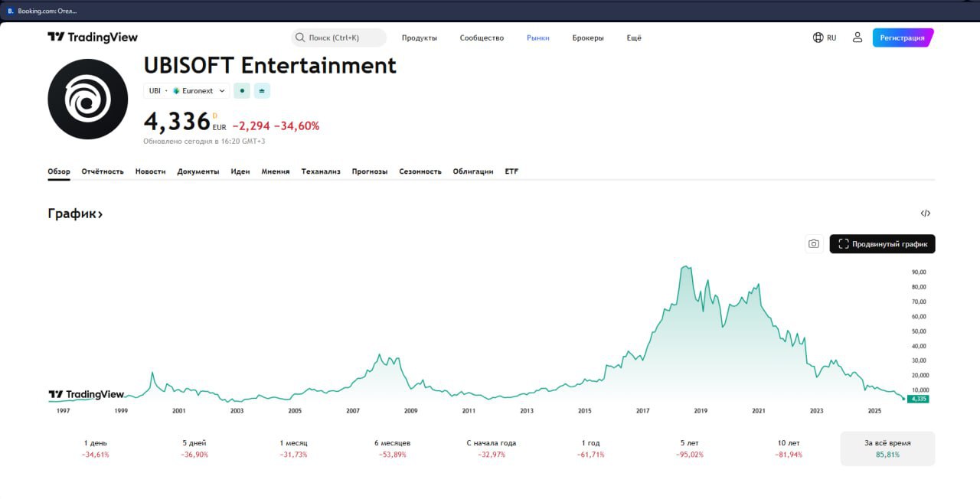
Task: Open the Продвинутый график button
Action: pyautogui.click(x=882, y=244)
